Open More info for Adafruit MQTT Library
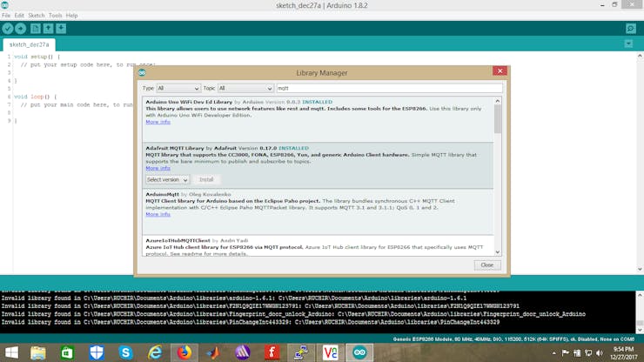The height and width of the screenshot is (362, 644). click(x=158, y=168)
